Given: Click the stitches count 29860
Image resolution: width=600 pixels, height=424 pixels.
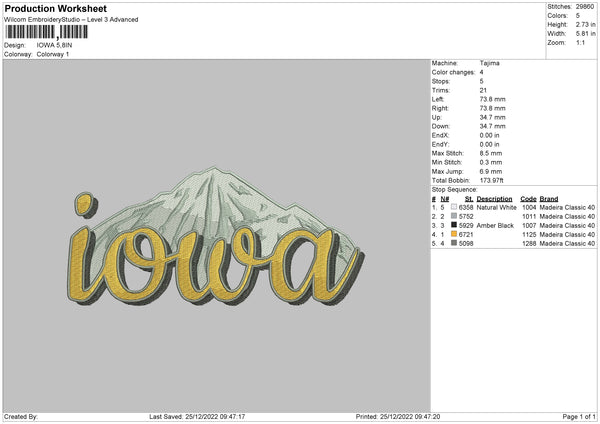Looking at the screenshot, I should pyautogui.click(x=585, y=7).
